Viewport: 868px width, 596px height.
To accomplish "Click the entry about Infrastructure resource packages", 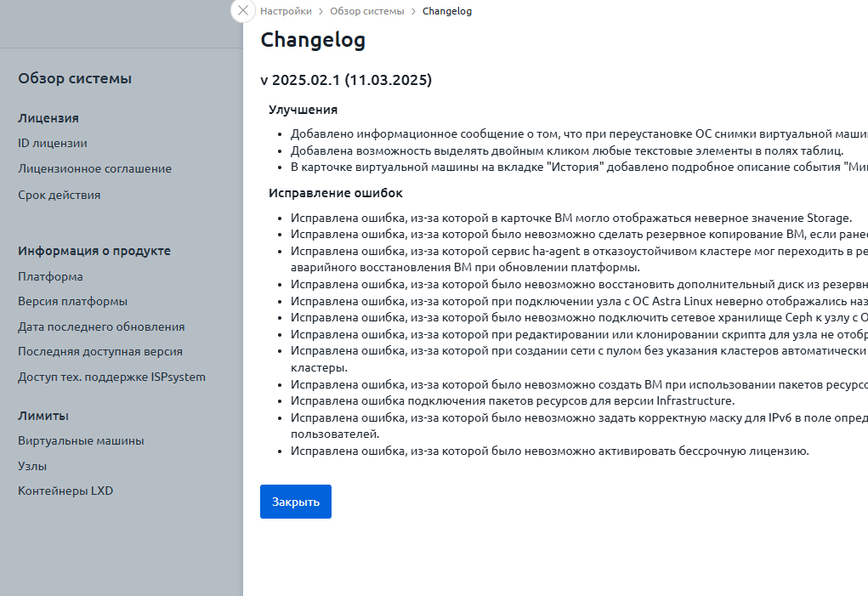I will 513,400.
